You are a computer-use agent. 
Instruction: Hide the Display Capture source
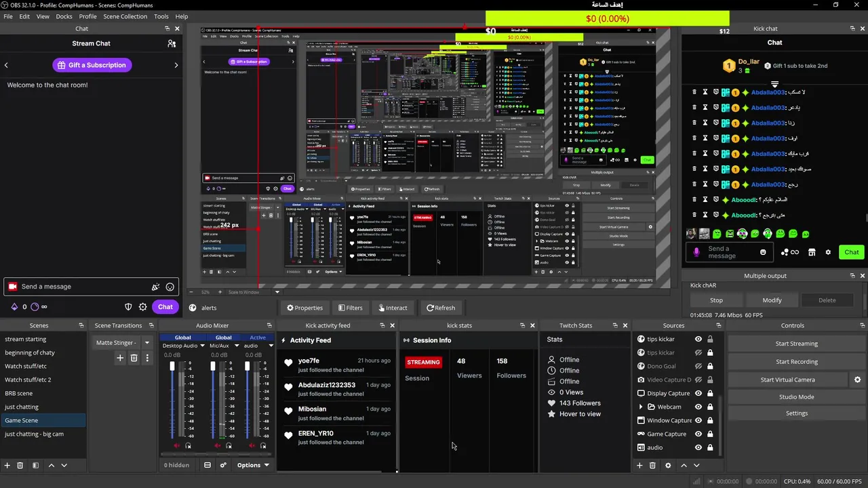[x=698, y=393]
